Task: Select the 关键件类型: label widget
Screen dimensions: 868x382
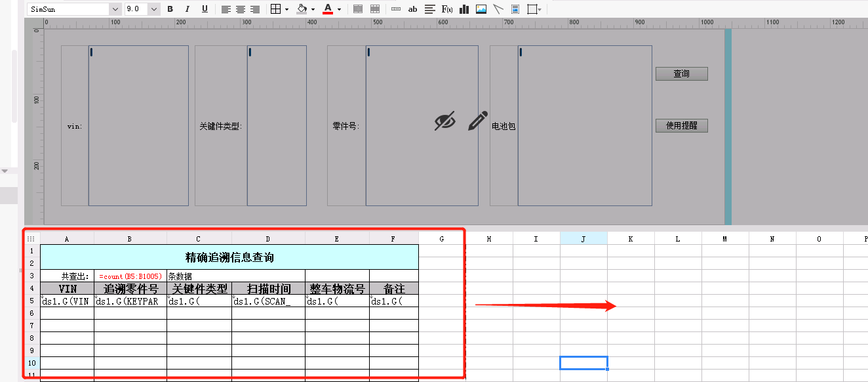Action: click(x=221, y=125)
